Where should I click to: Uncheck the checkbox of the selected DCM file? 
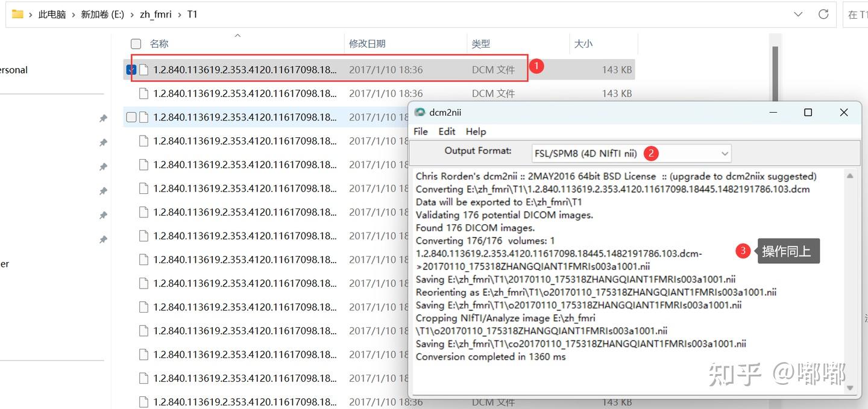131,69
